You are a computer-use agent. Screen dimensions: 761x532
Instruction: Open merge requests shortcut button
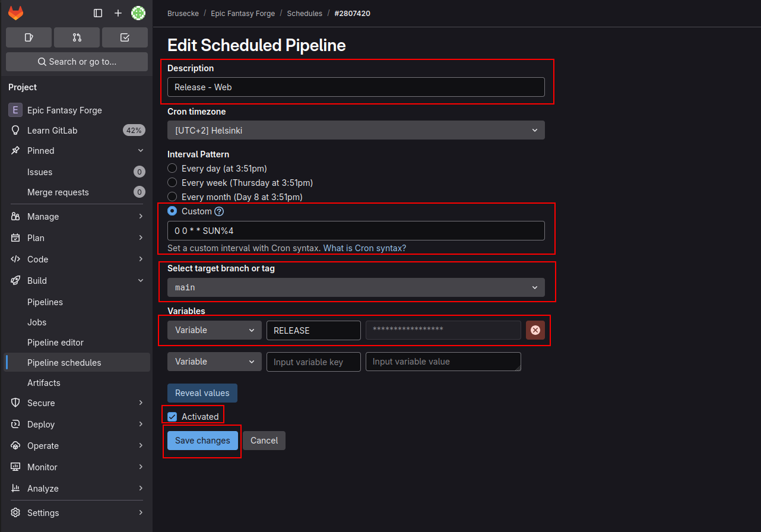tap(77, 37)
